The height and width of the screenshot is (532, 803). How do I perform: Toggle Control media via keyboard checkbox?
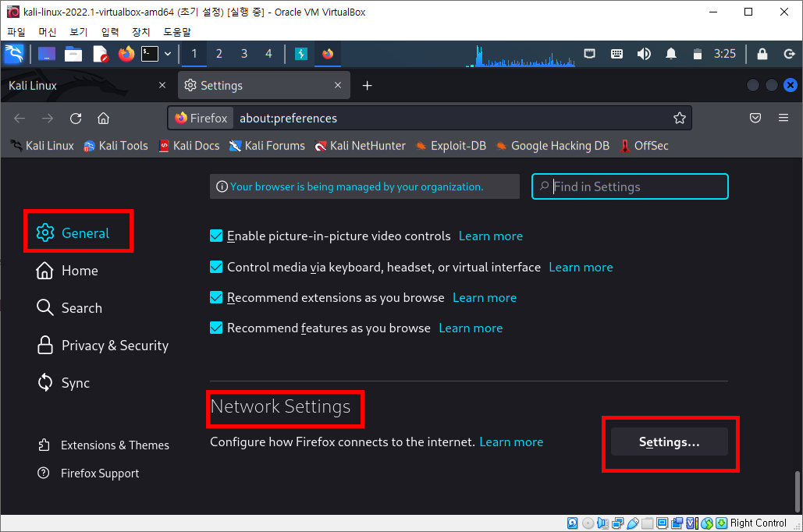tap(216, 267)
